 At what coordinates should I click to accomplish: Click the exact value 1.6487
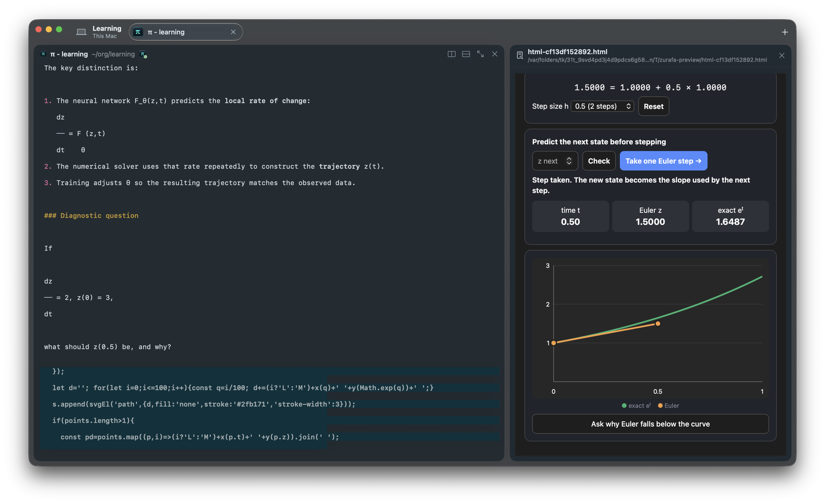pyautogui.click(x=730, y=222)
